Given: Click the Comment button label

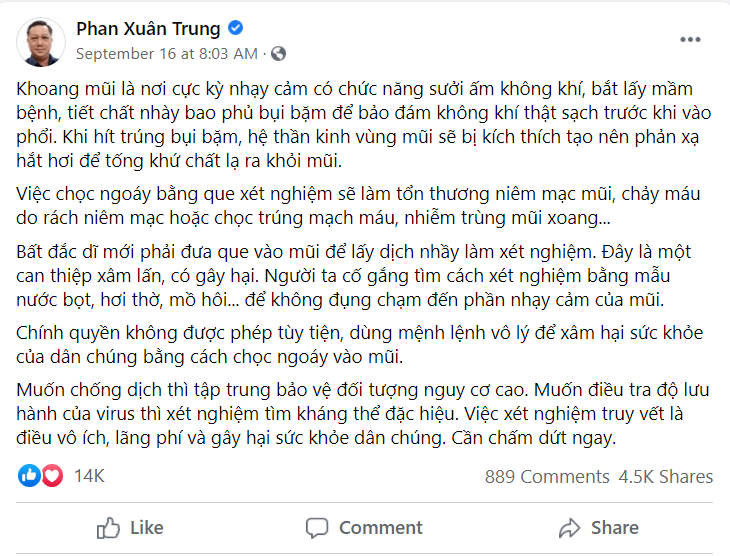Looking at the screenshot, I should click(380, 527).
